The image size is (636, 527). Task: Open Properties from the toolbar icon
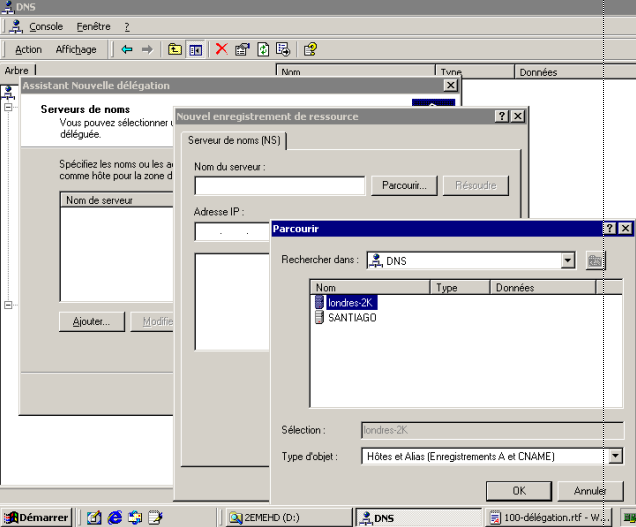pyautogui.click(x=242, y=49)
